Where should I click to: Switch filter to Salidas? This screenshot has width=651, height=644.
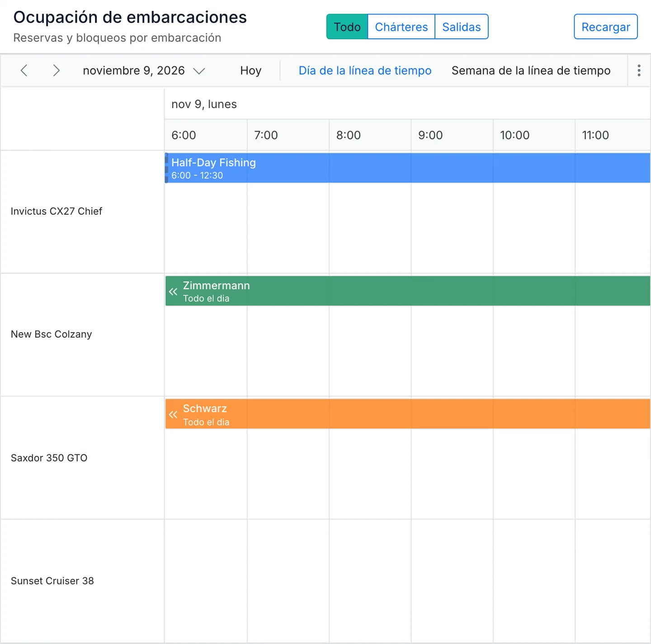coord(462,27)
